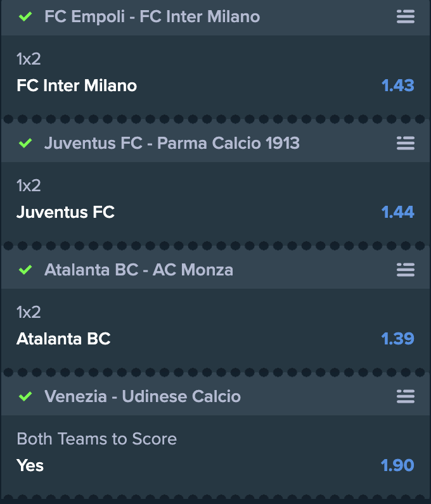The width and height of the screenshot is (431, 504).
Task: Click the Both Teams to Score market label
Action: click(96, 439)
